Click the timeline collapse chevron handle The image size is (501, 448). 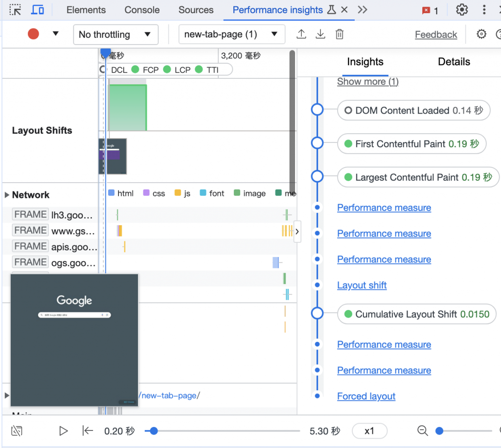click(x=297, y=232)
